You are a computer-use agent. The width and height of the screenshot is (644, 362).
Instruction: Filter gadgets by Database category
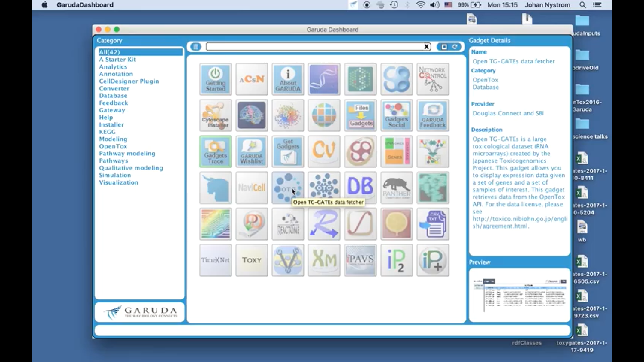[113, 96]
